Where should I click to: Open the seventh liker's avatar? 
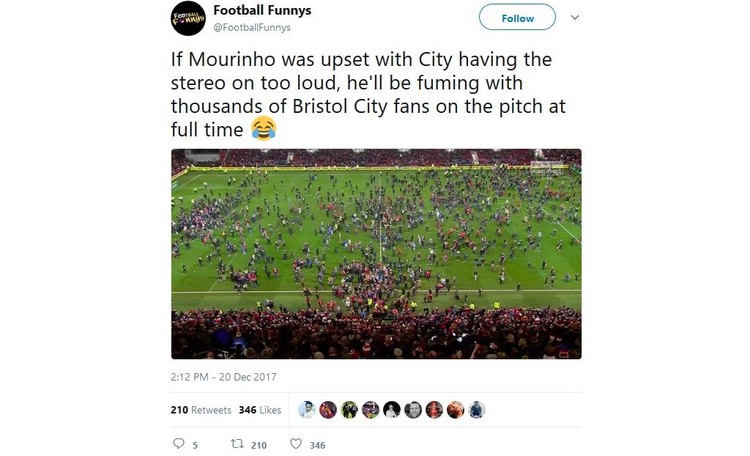[x=434, y=410]
